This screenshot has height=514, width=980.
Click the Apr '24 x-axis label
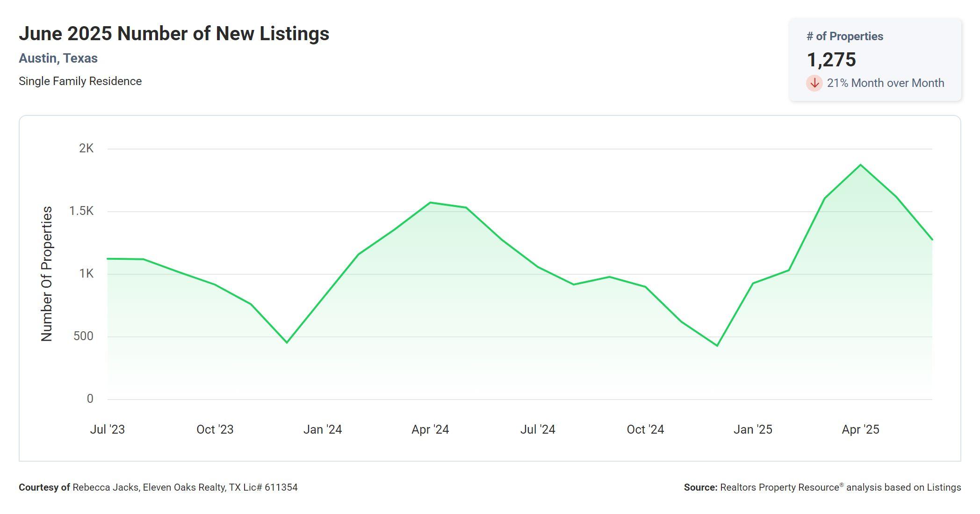[x=430, y=429]
